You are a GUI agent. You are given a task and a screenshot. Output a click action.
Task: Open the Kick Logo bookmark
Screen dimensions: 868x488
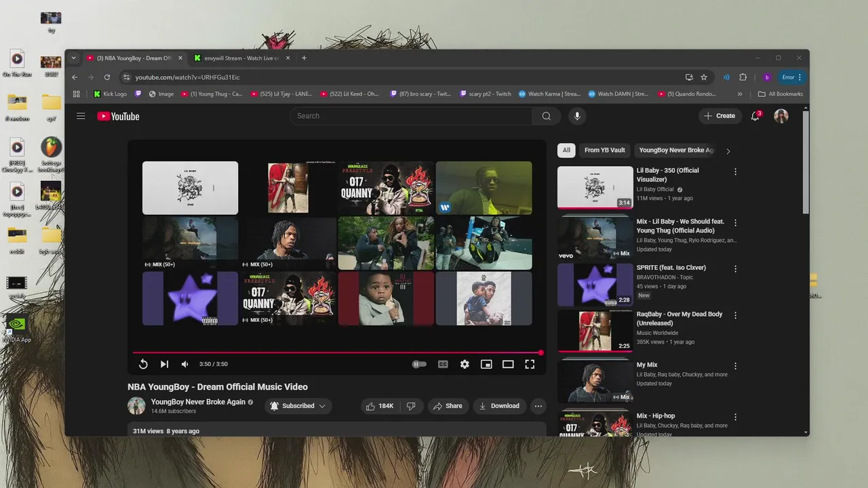click(110, 94)
